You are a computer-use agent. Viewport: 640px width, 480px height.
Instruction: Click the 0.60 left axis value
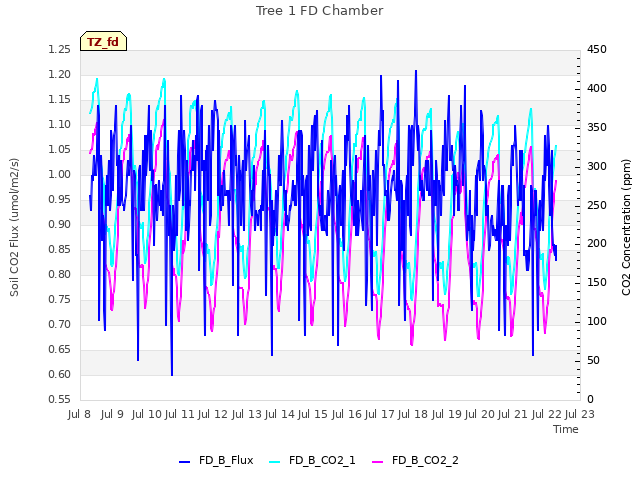click(60, 374)
